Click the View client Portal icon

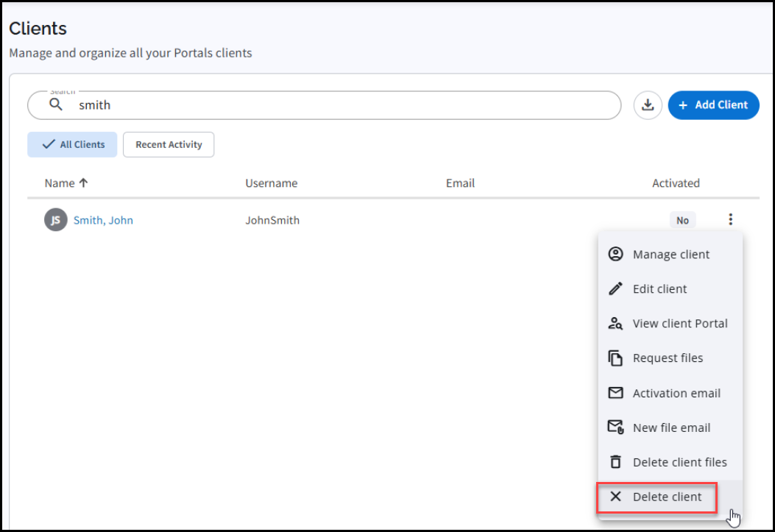615,324
